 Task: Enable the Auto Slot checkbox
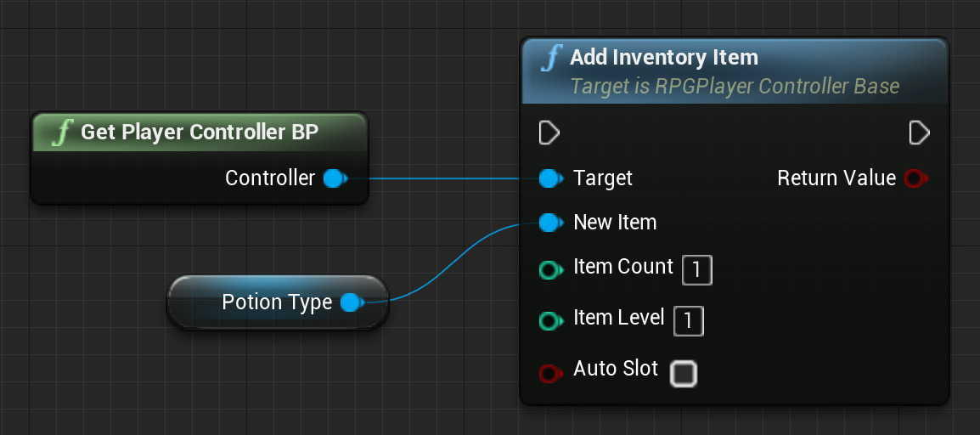click(684, 374)
